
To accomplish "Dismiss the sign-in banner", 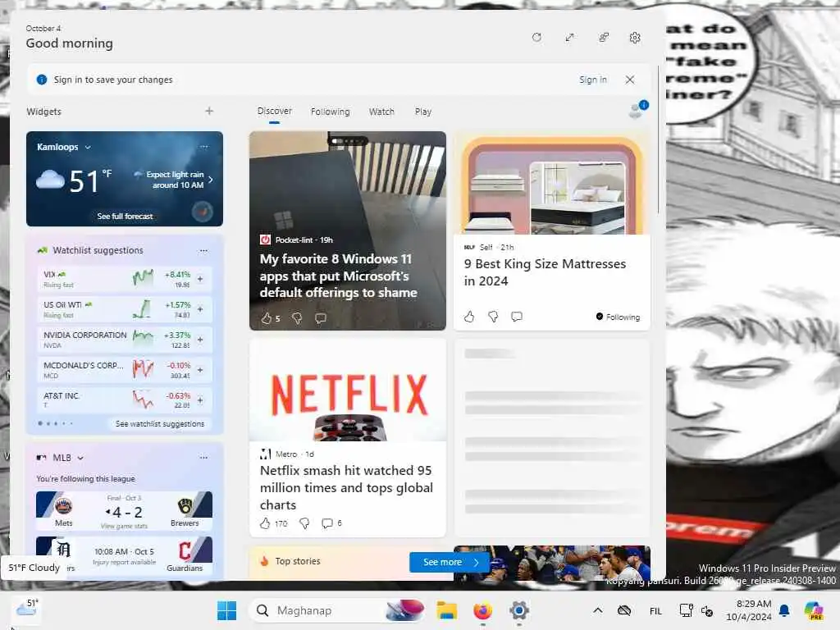I will click(x=630, y=80).
